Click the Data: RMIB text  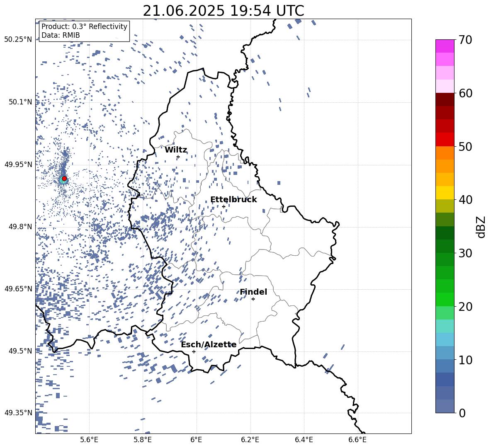(61, 35)
